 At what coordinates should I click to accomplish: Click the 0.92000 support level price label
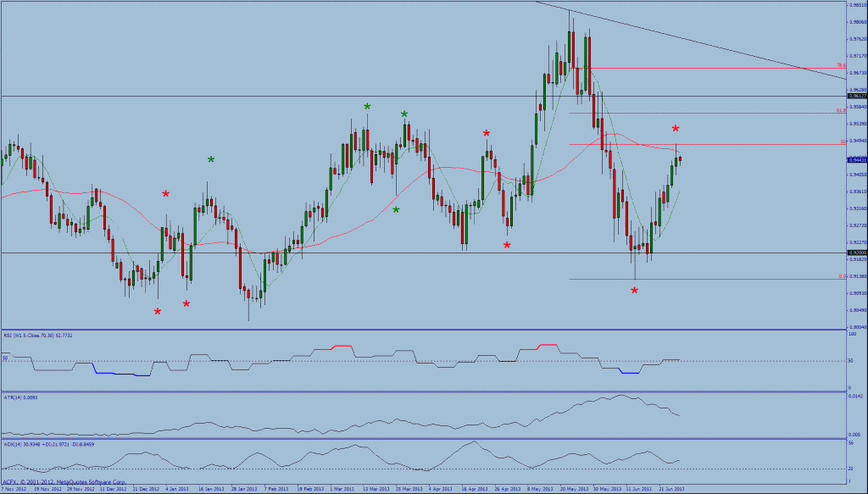856,253
